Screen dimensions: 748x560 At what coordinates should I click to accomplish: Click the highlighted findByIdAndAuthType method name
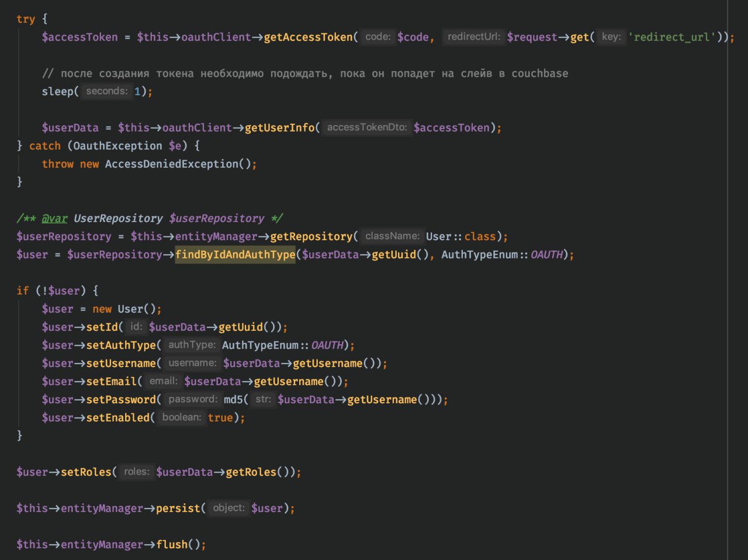tap(236, 254)
